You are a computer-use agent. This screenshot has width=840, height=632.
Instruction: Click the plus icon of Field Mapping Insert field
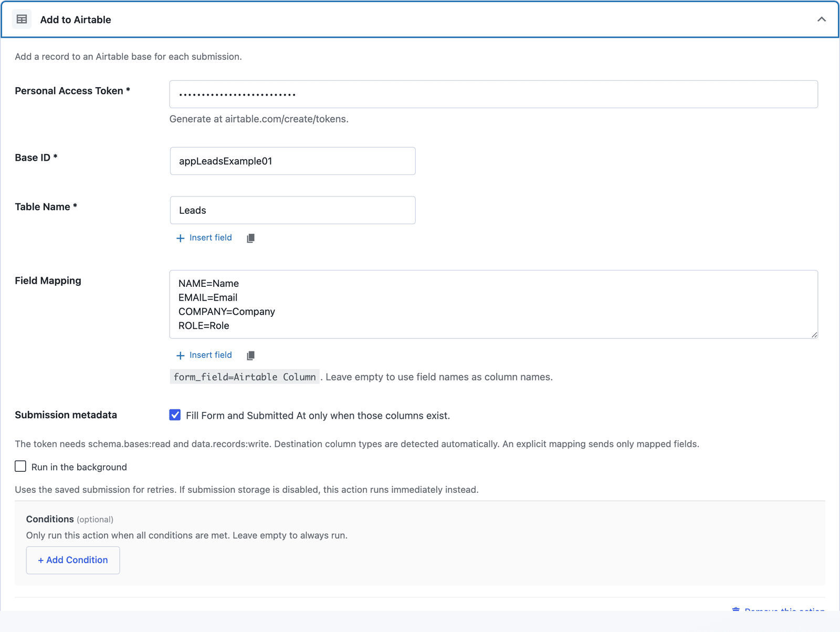[x=180, y=356]
